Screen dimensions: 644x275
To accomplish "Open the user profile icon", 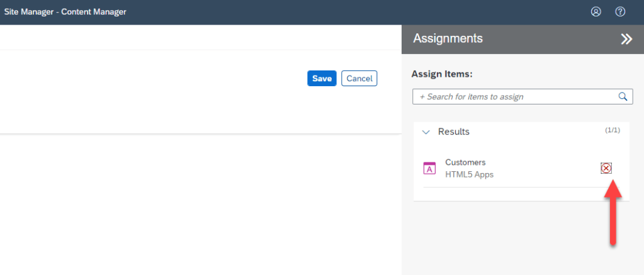I will [x=596, y=12].
